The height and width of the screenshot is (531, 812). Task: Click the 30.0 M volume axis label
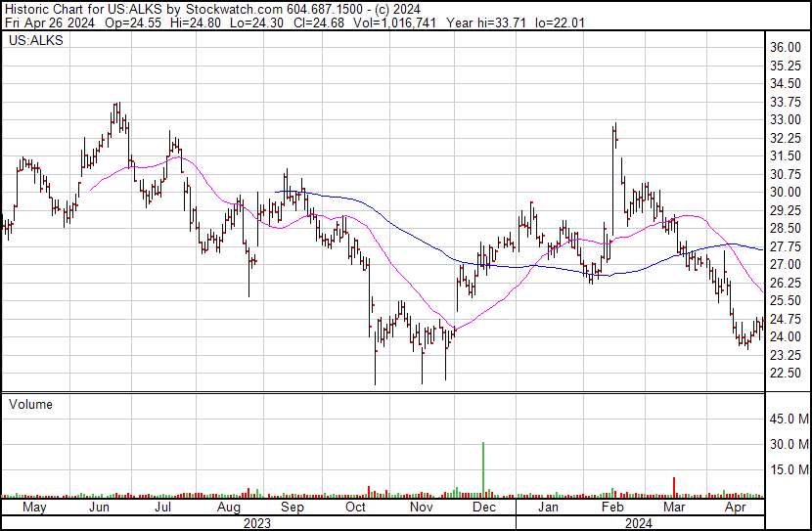(x=788, y=444)
